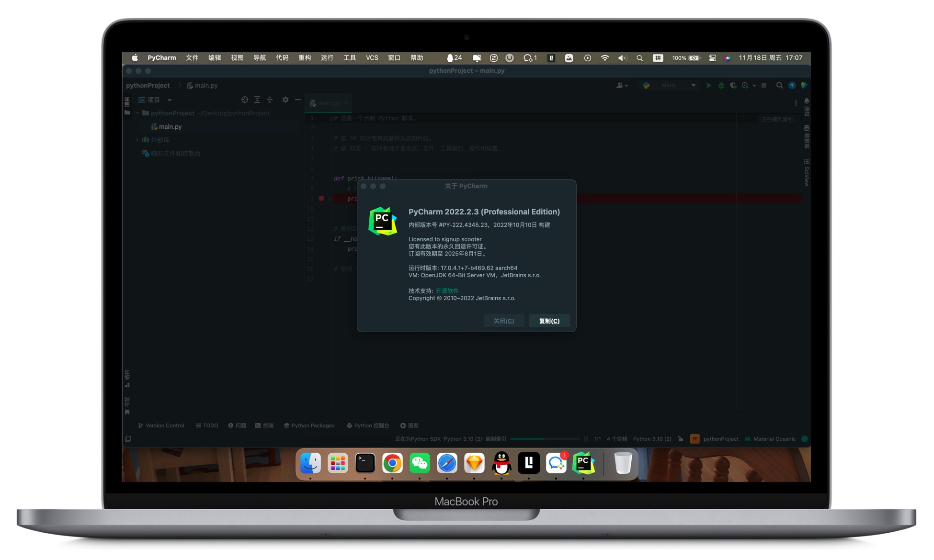Toggle tool window bars icon at bottom-left corner
Image resolution: width=934 pixels, height=560 pixels.
pos(128,439)
